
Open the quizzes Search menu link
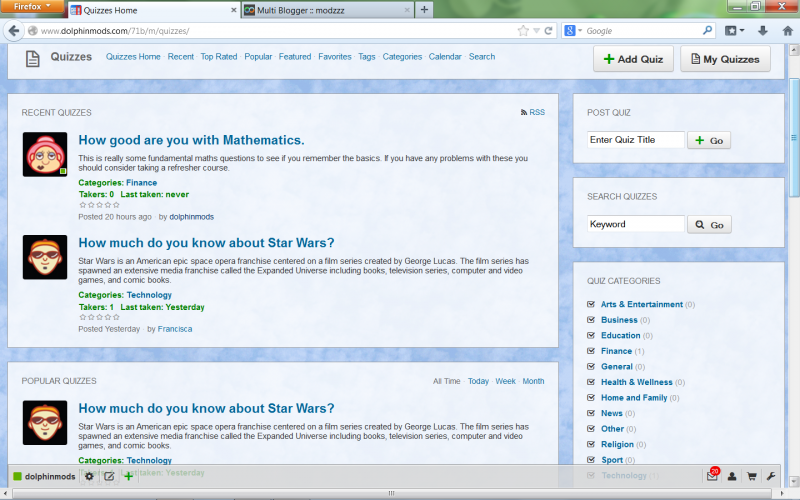[482, 57]
